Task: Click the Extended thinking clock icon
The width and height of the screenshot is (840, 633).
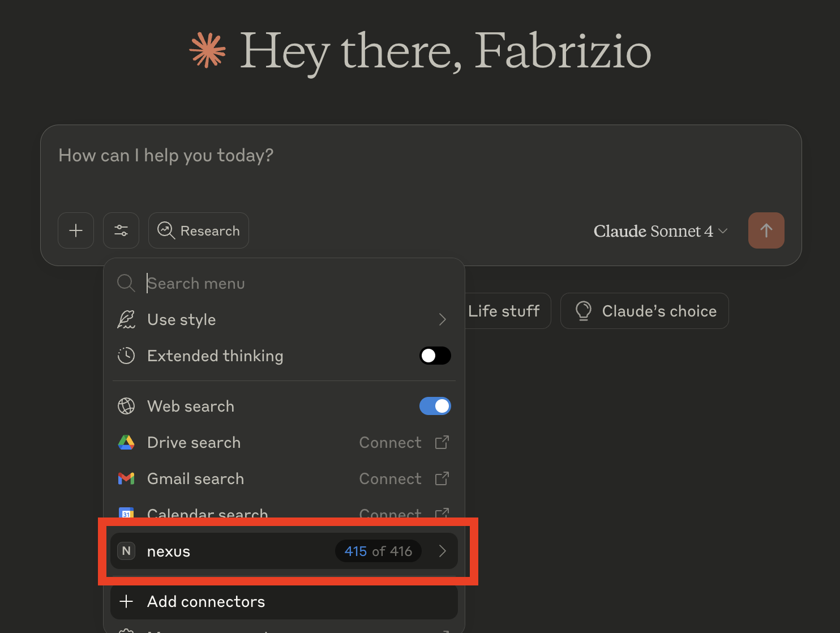Action: [126, 356]
